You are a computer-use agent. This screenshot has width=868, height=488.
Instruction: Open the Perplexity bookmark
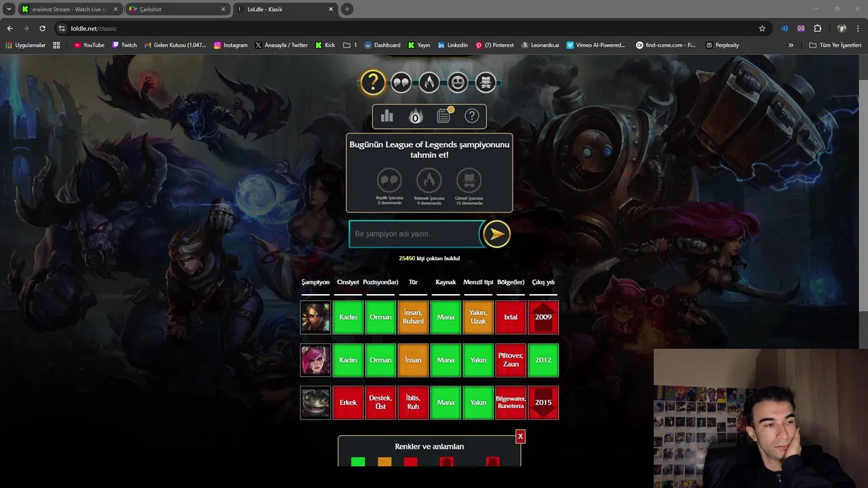tap(722, 45)
